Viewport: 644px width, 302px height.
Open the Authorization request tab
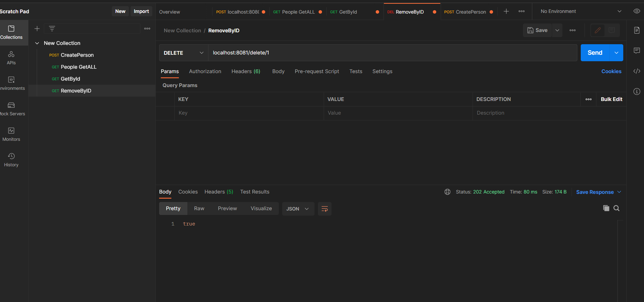(205, 71)
